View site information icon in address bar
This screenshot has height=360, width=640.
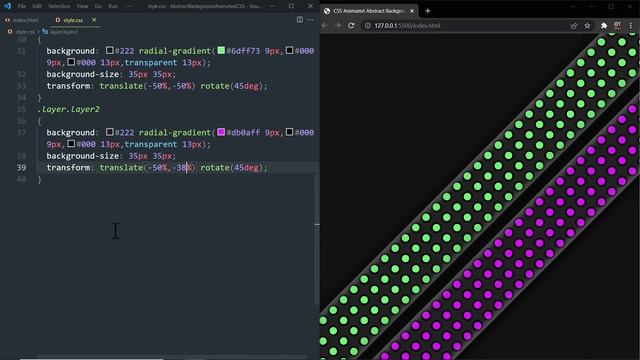[367, 25]
